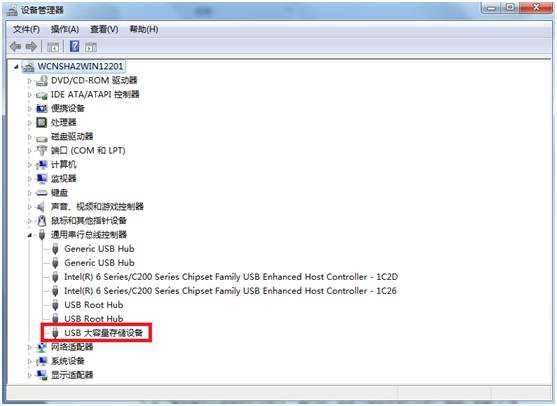Image resolution: width=557 pixels, height=406 pixels.
Task: Select the first USB Root Hub entry
Action: click(x=94, y=305)
